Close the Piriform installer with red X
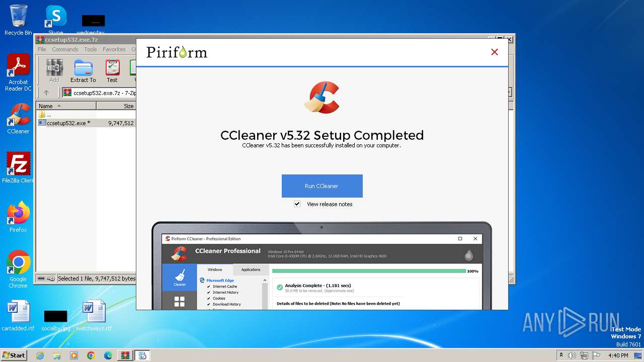The width and height of the screenshot is (644, 362). point(495,52)
